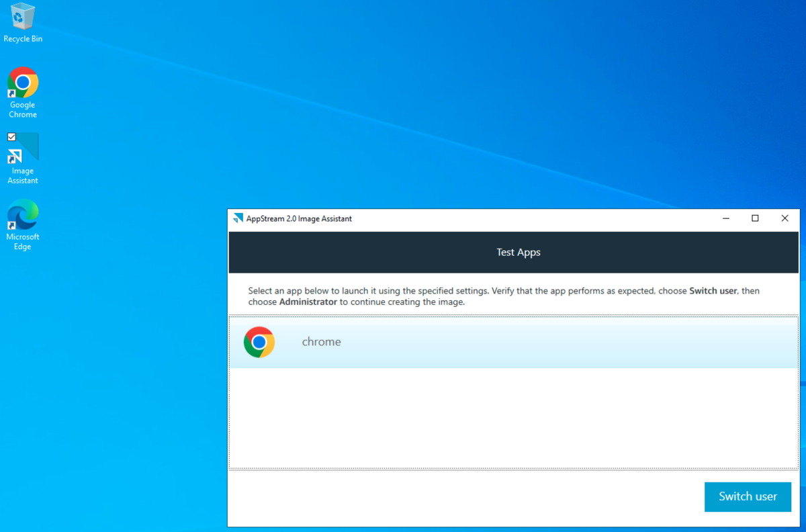Minimize the Image Assistant window
The image size is (806, 532).
726,218
